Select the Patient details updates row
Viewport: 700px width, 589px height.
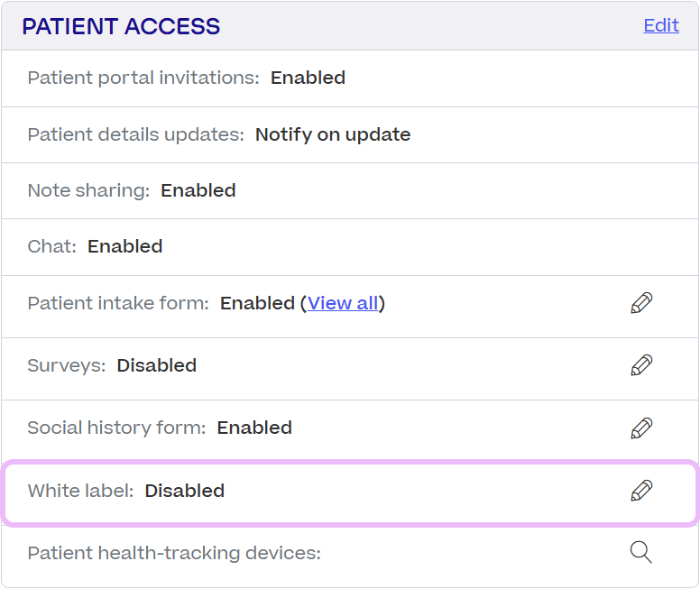350,135
